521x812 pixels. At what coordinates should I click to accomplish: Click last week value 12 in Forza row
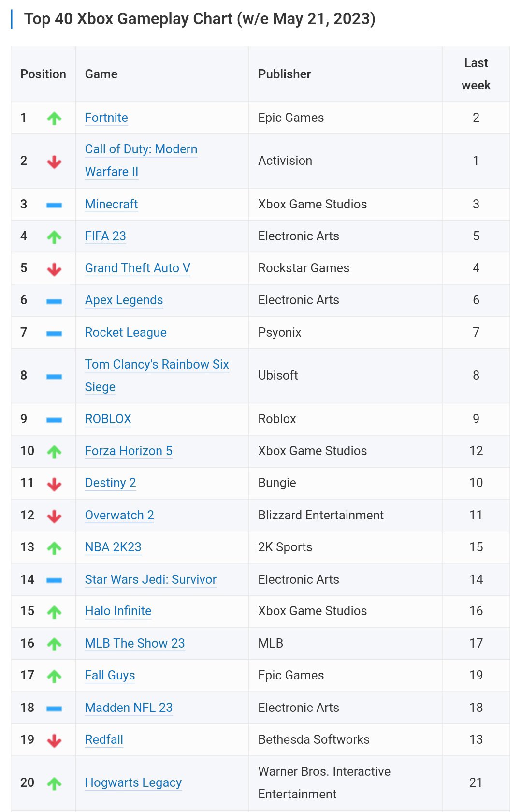(x=476, y=451)
